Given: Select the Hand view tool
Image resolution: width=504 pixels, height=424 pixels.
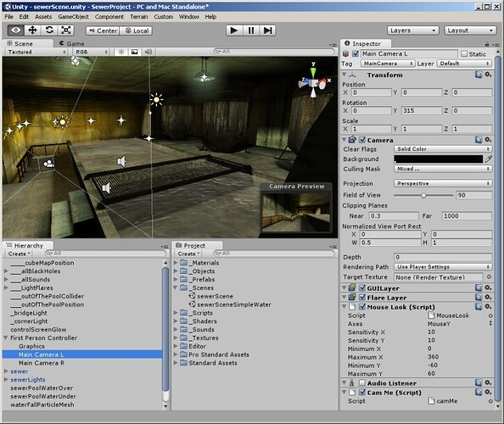Looking at the screenshot, I should tap(16, 31).
